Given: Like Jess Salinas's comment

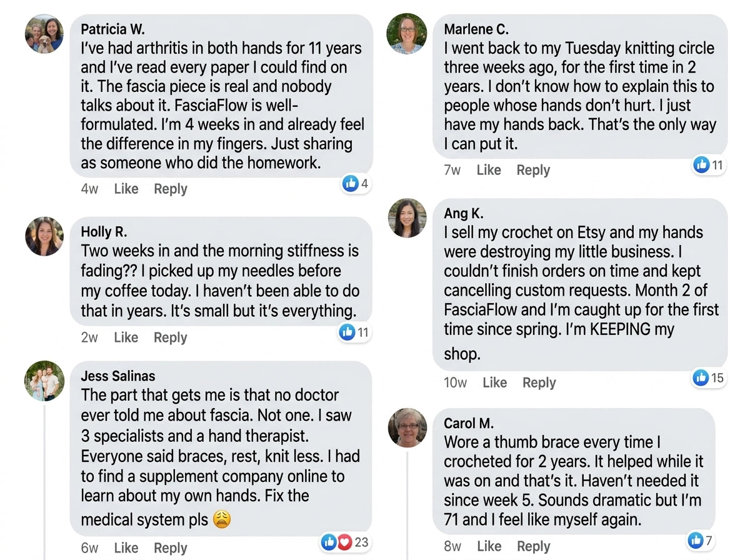Looking at the screenshot, I should [126, 548].
